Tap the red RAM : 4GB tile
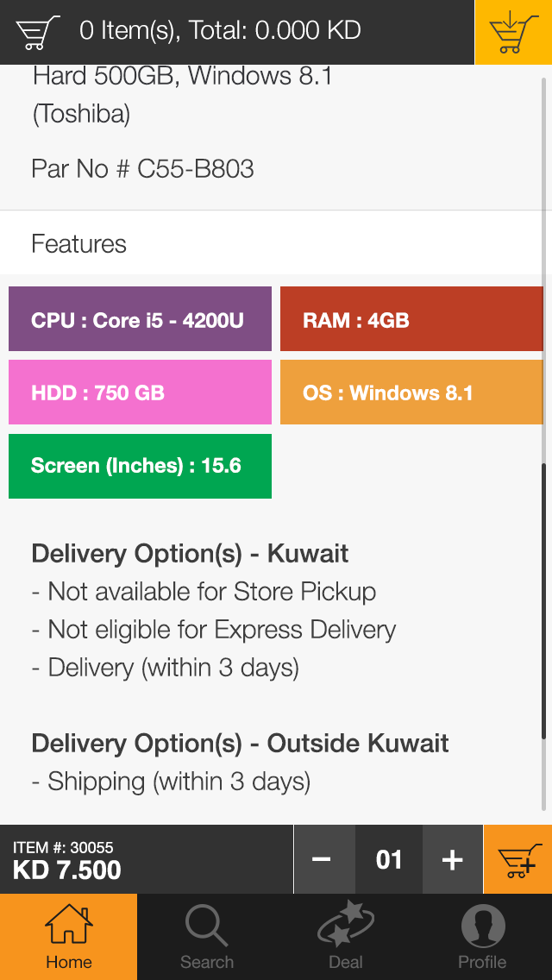Image resolution: width=552 pixels, height=980 pixels. pos(411,320)
